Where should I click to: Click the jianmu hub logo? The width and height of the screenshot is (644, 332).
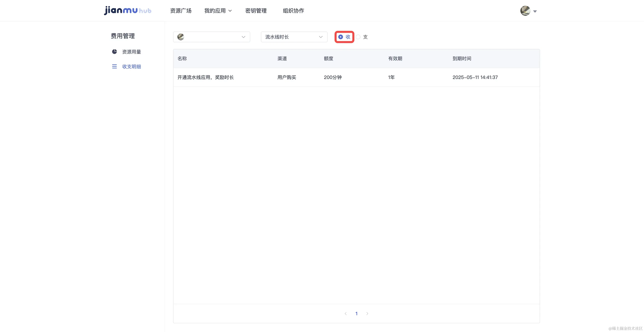point(128,10)
